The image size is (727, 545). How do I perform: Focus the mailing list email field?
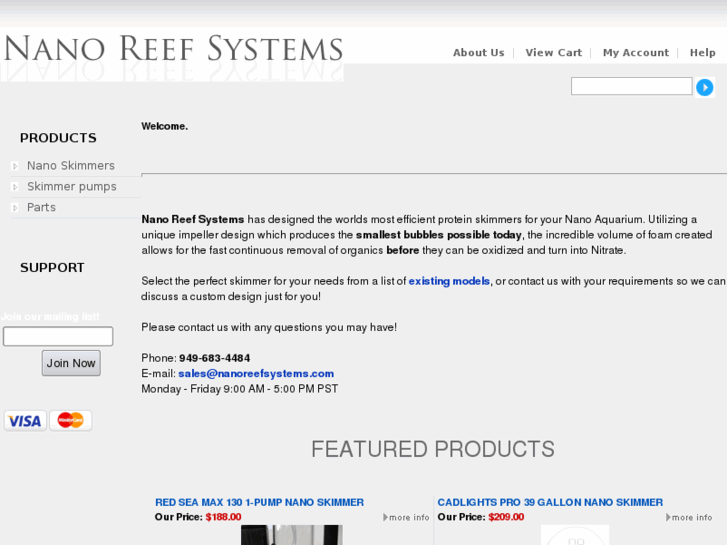click(x=58, y=336)
